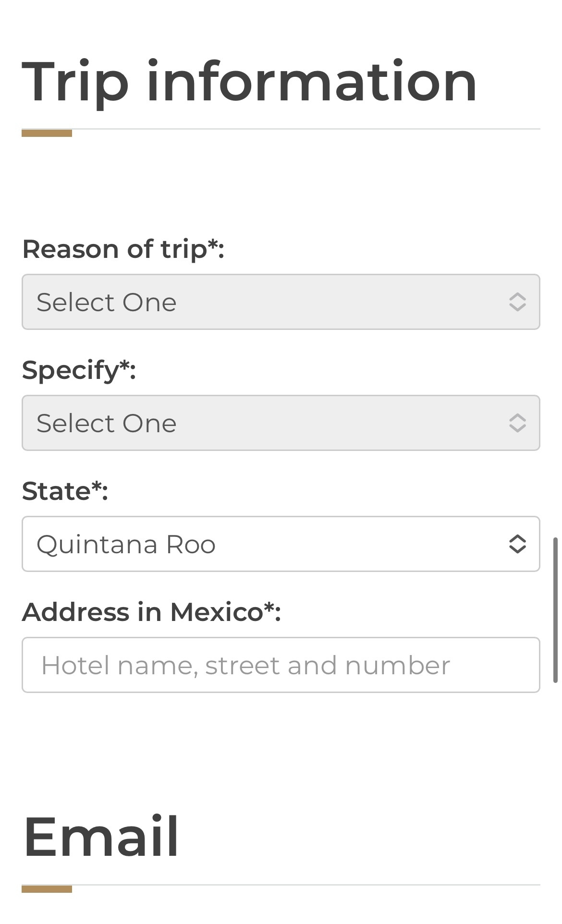Click the chevron arrows in Reason of trip field
Image resolution: width=562 pixels, height=924 pixels.
[517, 302]
